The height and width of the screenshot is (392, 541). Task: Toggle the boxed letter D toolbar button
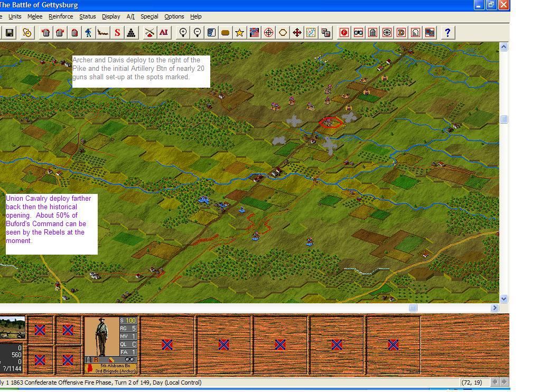click(x=401, y=33)
